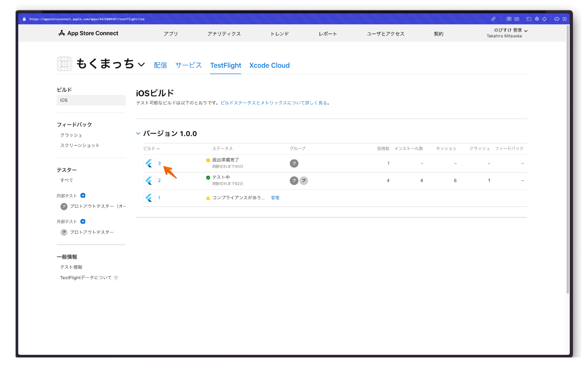The height and width of the screenshot is (378, 588).
Task: Click the 期限切れまで82日 text
Action: (x=228, y=184)
